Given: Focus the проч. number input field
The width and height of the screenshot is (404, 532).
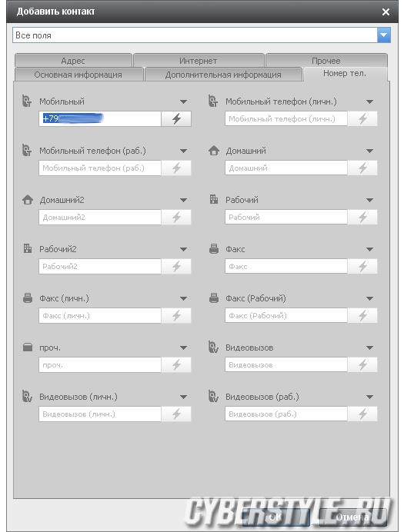Looking at the screenshot, I should click(x=100, y=364).
